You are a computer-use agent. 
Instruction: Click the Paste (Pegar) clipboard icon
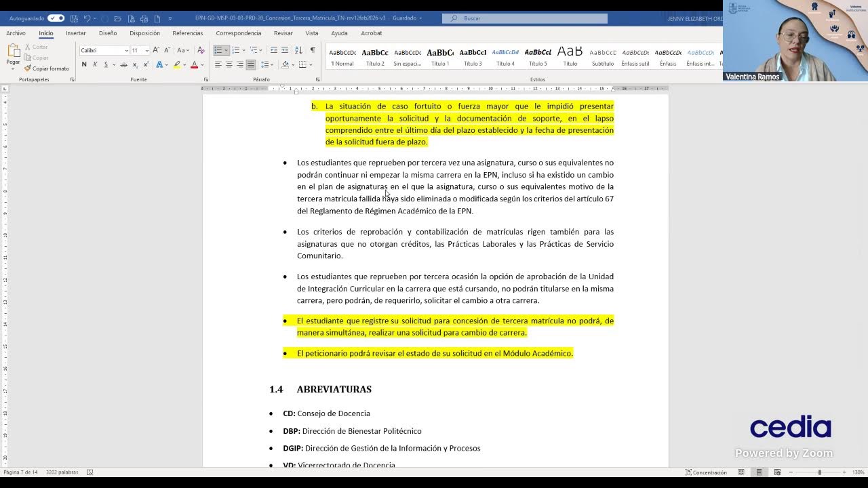(13, 52)
